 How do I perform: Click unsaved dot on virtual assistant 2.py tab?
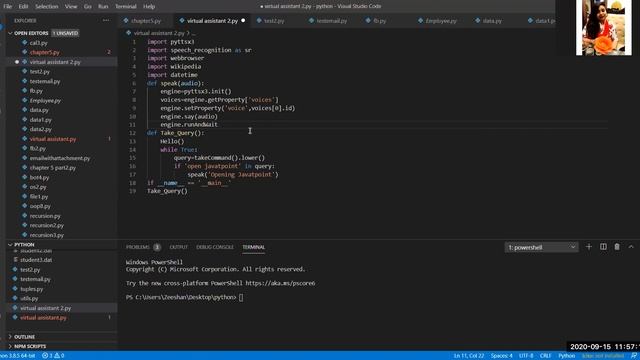(243, 20)
